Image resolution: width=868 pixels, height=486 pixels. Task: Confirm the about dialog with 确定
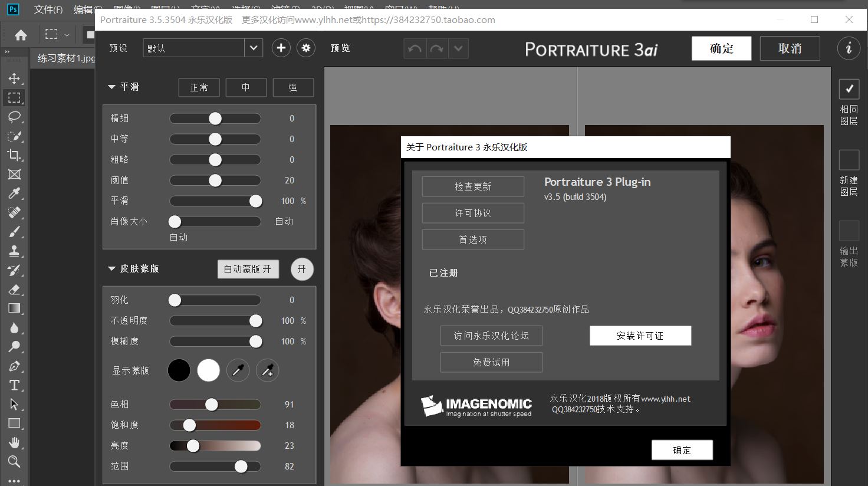(x=682, y=450)
